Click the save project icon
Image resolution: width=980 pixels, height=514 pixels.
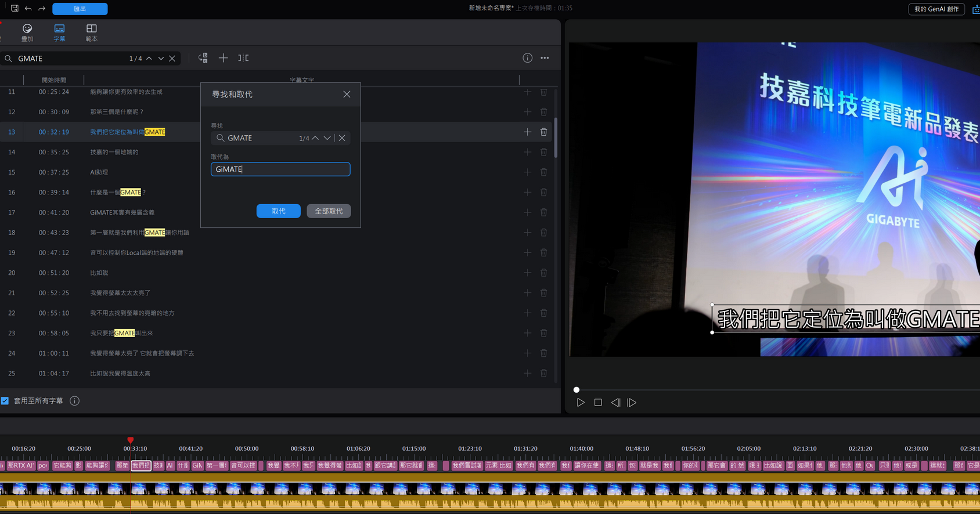[x=15, y=8]
